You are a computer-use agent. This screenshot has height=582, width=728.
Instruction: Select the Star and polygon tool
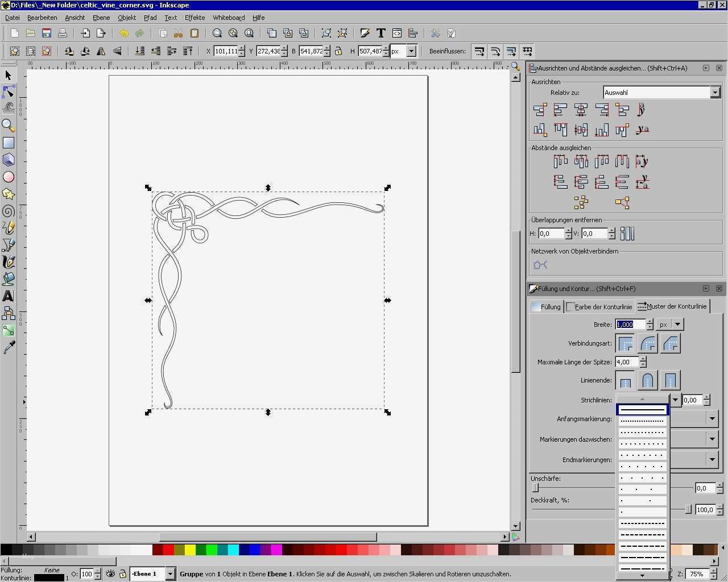click(9, 194)
